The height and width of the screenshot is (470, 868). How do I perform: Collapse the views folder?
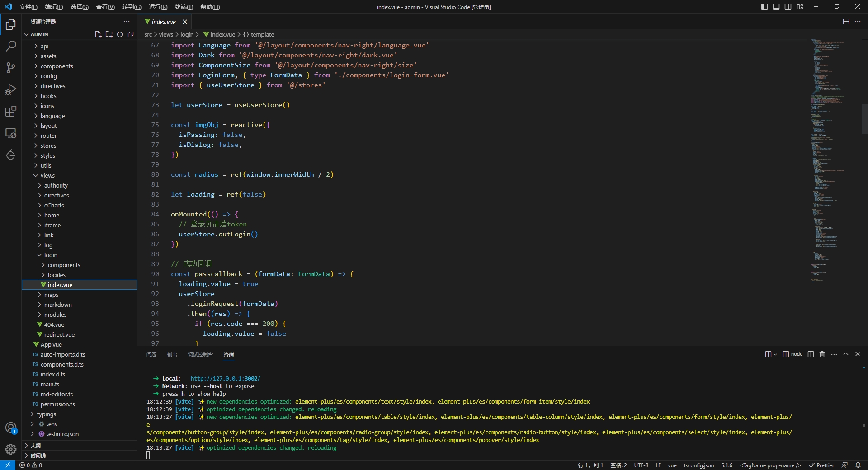[x=80, y=175]
